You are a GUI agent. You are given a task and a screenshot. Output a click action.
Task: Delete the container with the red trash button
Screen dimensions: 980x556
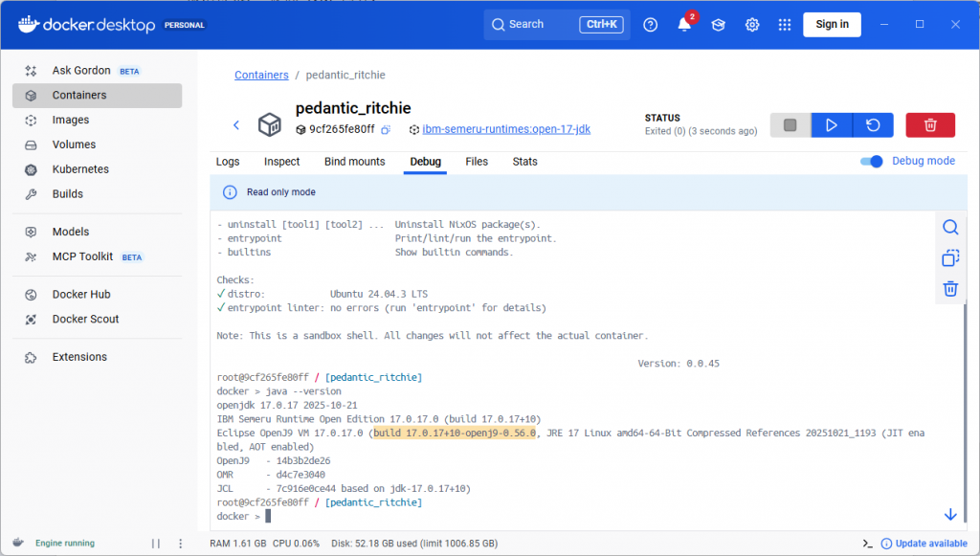point(929,125)
